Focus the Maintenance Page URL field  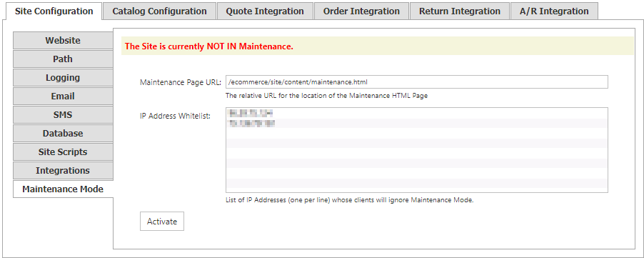(416, 81)
